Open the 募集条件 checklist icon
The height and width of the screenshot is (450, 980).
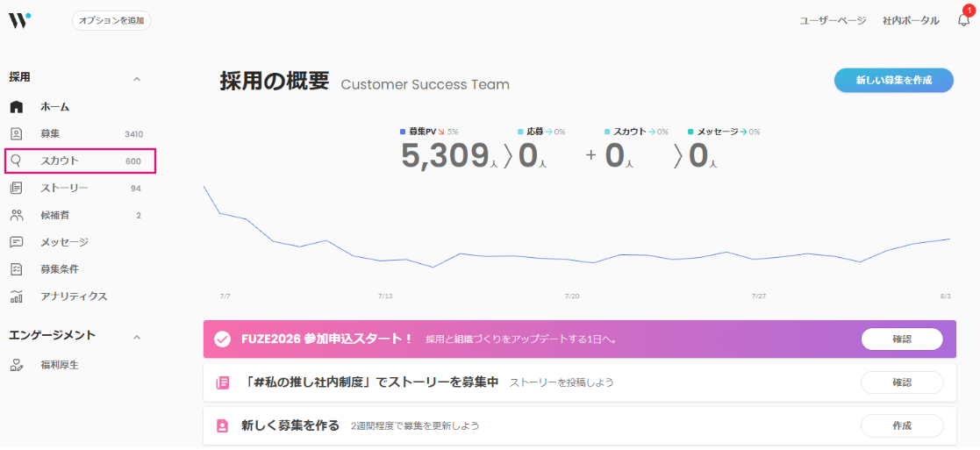[17, 269]
